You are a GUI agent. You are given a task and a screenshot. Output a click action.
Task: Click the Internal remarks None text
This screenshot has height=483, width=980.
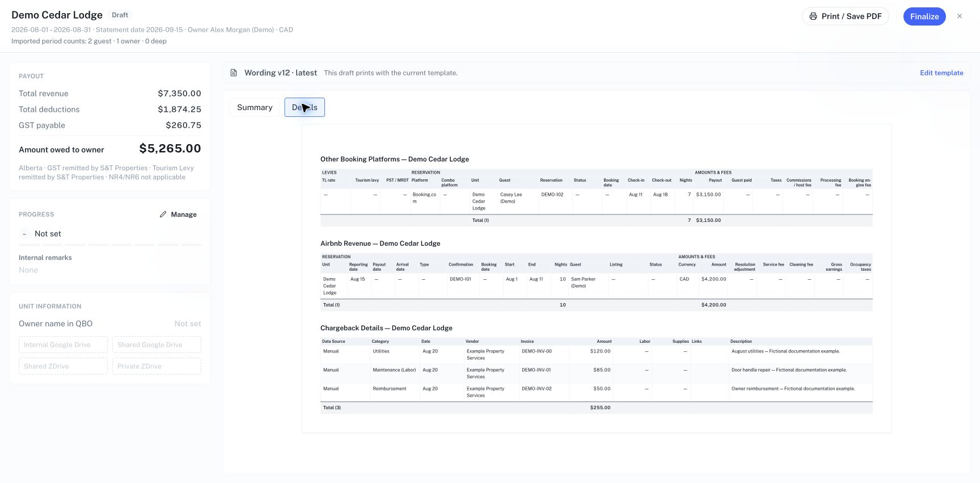[28, 270]
